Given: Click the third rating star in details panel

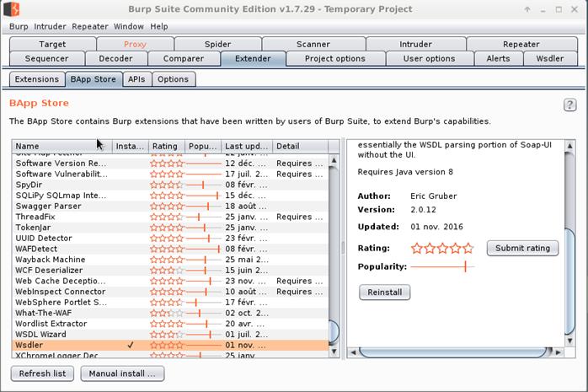Looking at the screenshot, I should tap(442, 248).
